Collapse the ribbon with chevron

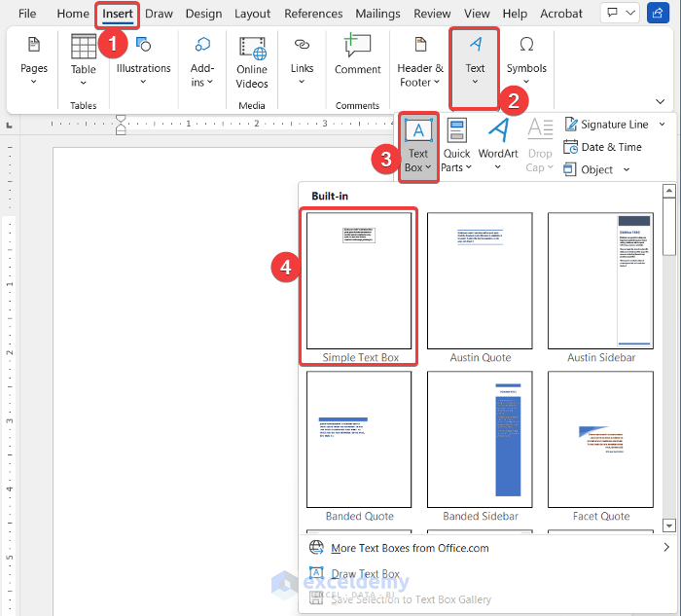click(x=661, y=101)
